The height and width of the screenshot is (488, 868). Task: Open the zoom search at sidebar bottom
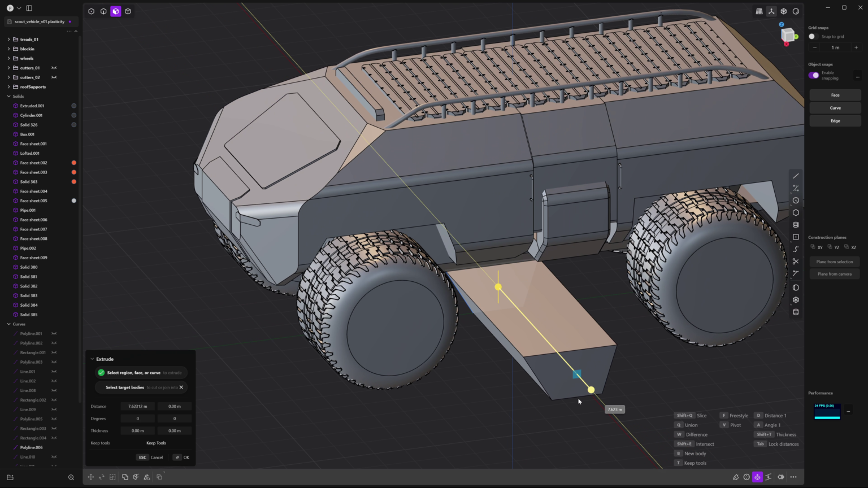pos(71,477)
